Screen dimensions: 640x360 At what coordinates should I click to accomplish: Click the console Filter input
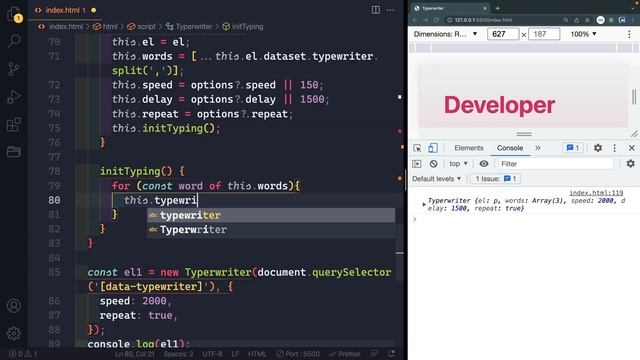(556, 164)
